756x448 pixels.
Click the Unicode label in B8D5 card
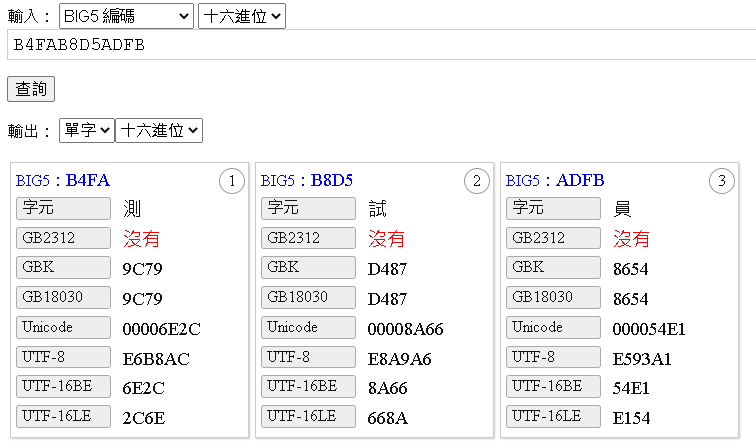pyautogui.click(x=308, y=327)
